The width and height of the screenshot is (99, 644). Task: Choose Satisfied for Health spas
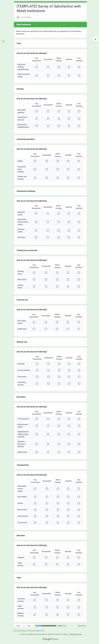(68, 329)
